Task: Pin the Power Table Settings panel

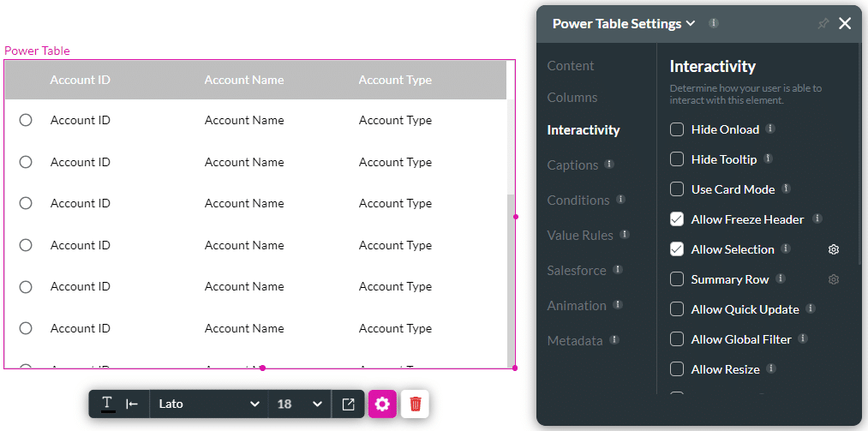Action: pos(823,24)
